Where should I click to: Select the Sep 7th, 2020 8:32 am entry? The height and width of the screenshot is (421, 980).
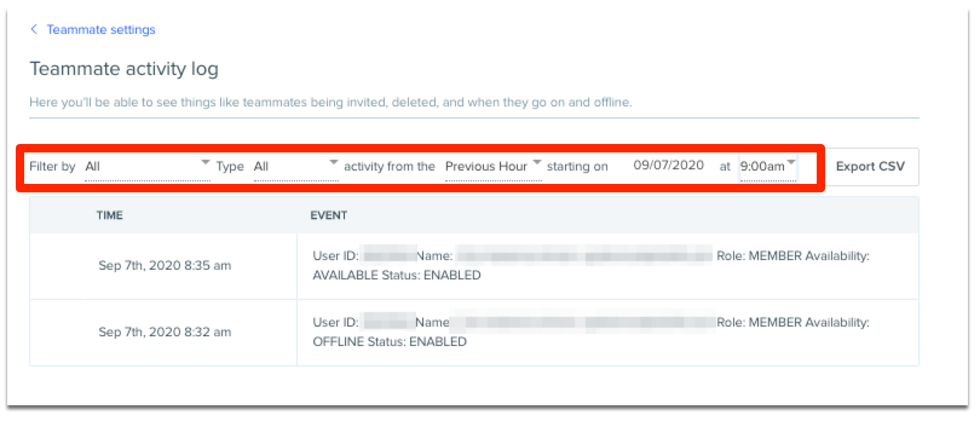pyautogui.click(x=165, y=332)
